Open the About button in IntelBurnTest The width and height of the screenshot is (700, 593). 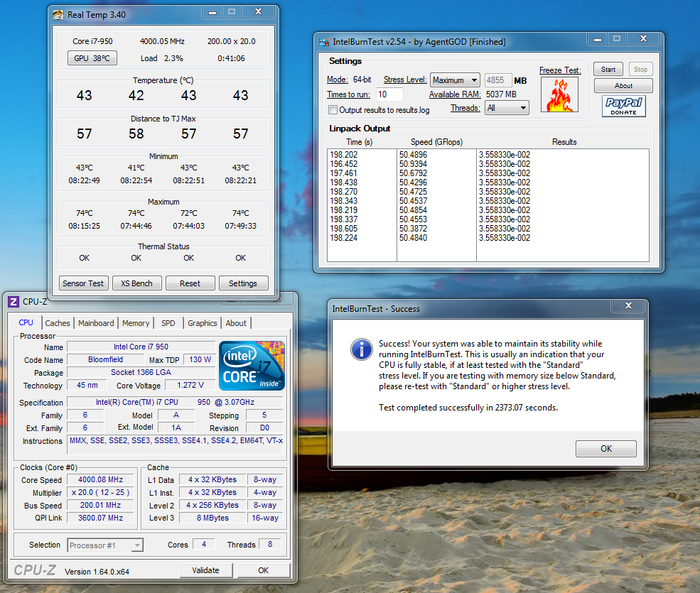point(623,86)
